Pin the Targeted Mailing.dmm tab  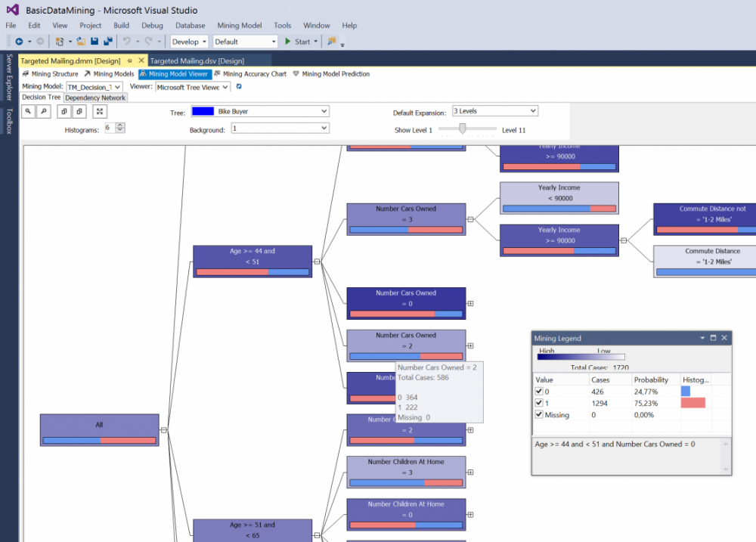pyautogui.click(x=129, y=60)
